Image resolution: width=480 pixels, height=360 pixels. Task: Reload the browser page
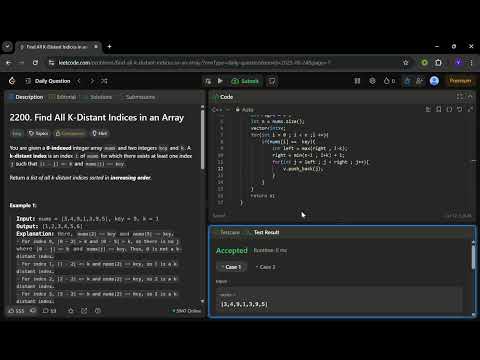[x=35, y=62]
